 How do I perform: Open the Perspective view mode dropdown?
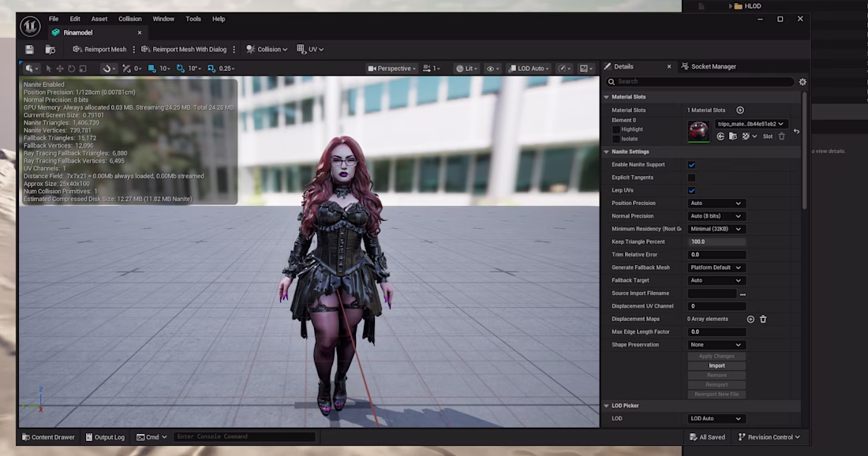pyautogui.click(x=392, y=69)
